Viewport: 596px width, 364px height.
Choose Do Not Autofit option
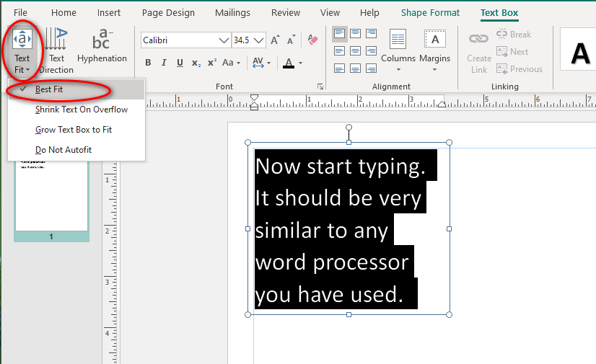[63, 150]
